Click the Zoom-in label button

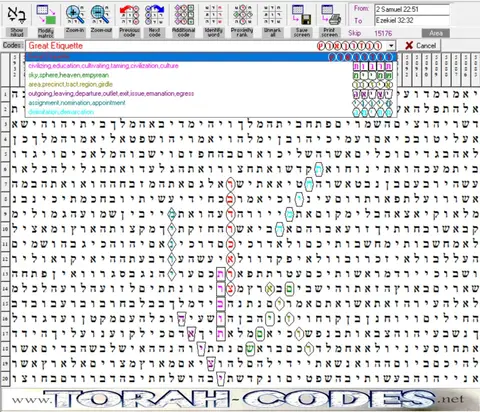(x=75, y=32)
